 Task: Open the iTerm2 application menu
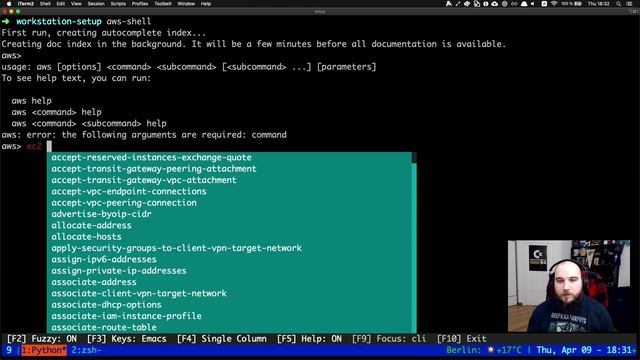click(x=26, y=4)
